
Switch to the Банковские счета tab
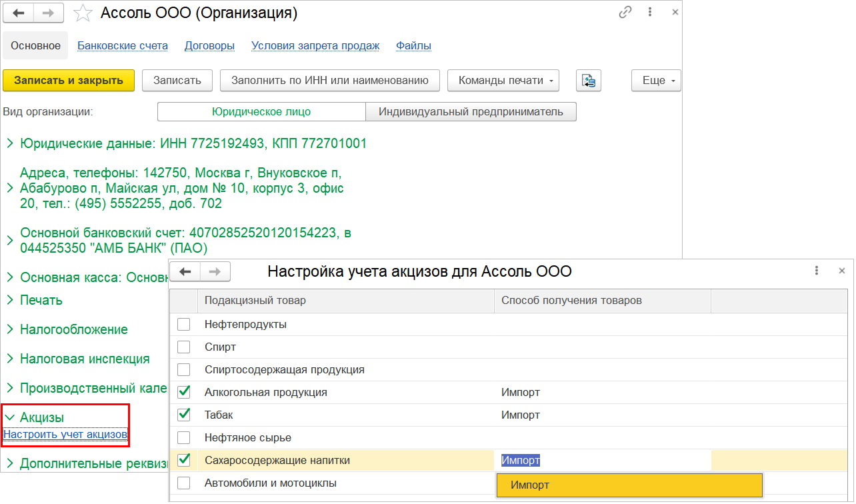(x=123, y=46)
